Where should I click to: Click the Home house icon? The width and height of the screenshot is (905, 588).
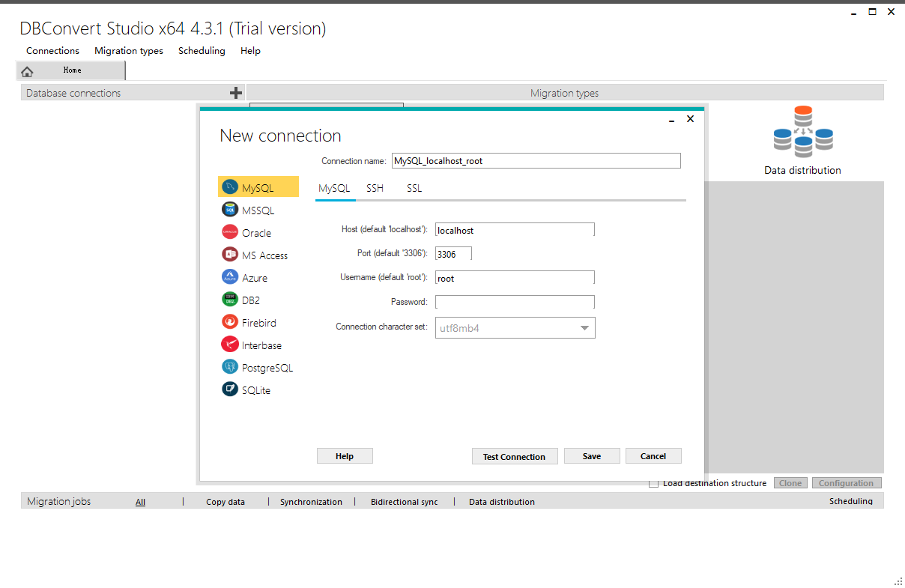pyautogui.click(x=28, y=71)
